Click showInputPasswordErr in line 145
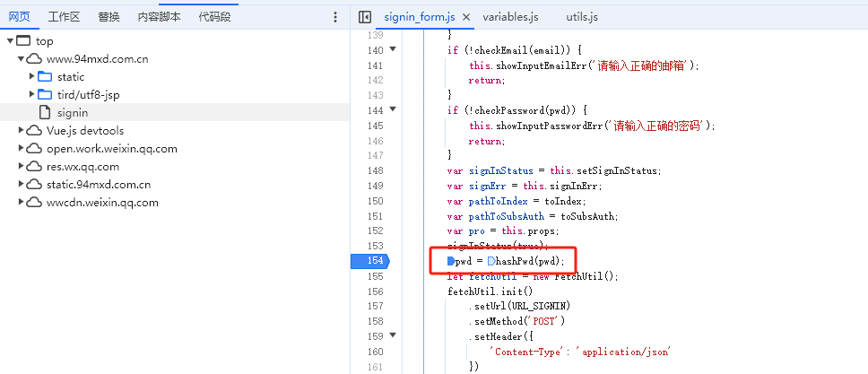 [x=549, y=126]
